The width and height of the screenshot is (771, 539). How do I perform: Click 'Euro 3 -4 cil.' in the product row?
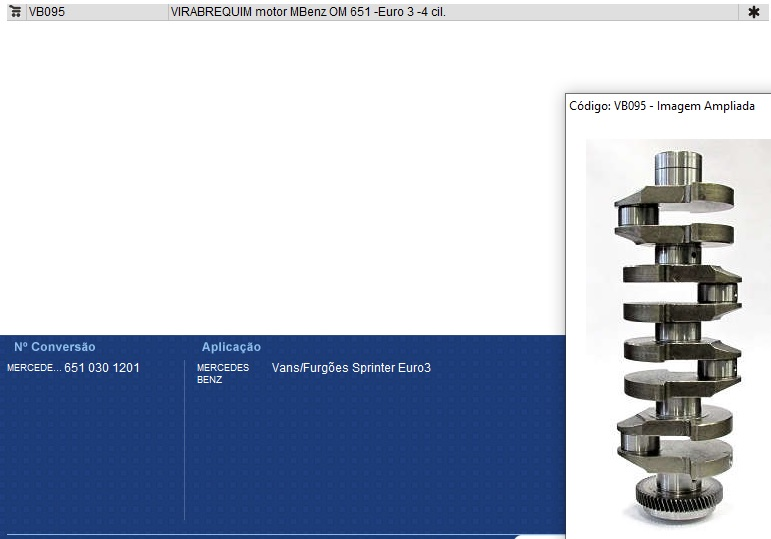click(x=410, y=12)
